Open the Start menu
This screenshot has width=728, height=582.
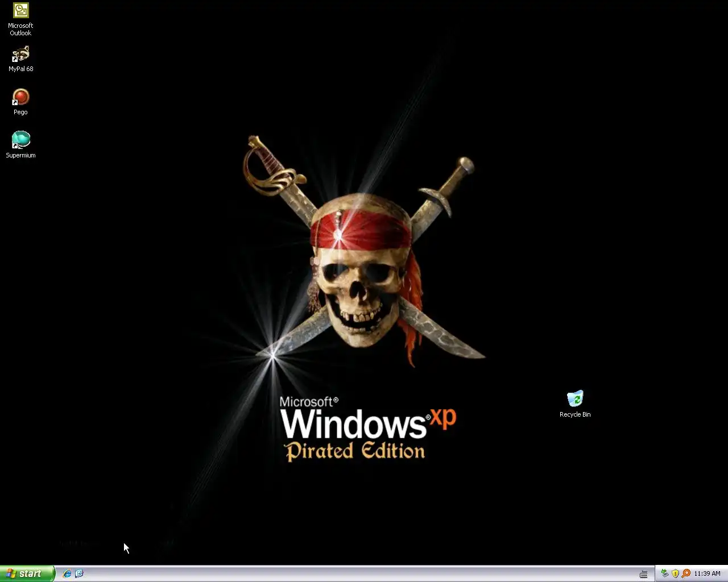[27, 573]
